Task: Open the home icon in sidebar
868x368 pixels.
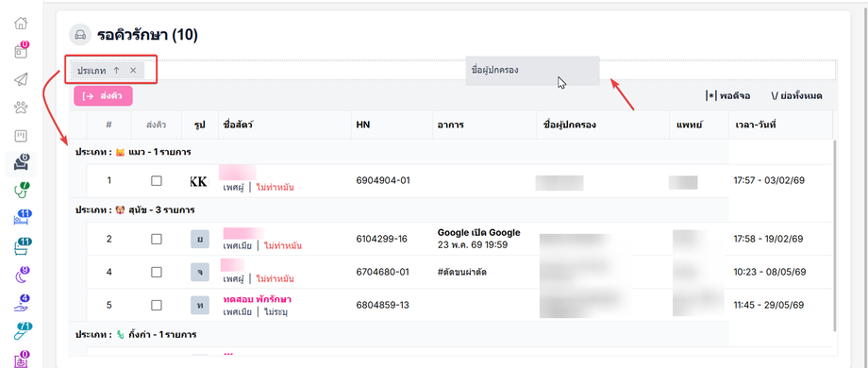Action: click(x=21, y=24)
